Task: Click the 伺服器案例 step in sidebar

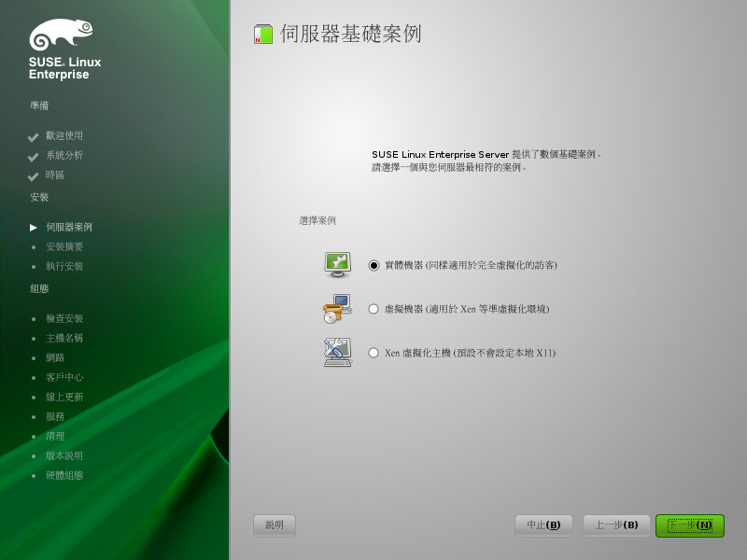Action: [x=69, y=227]
